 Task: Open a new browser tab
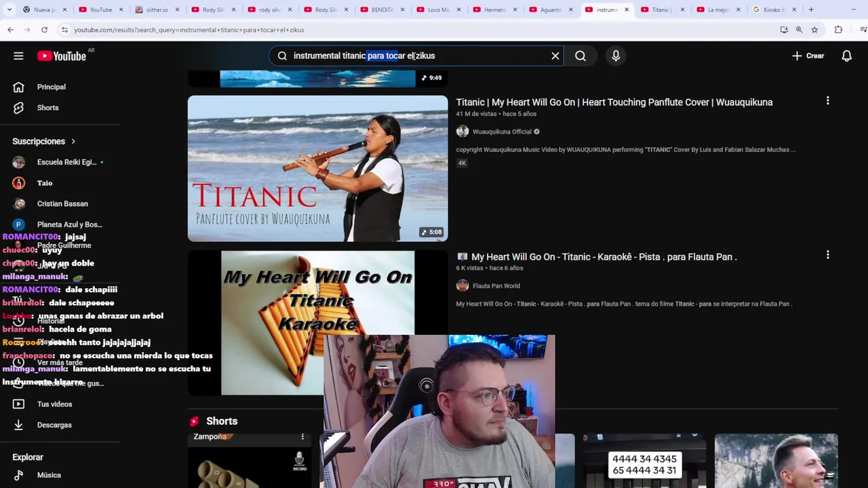point(811,9)
